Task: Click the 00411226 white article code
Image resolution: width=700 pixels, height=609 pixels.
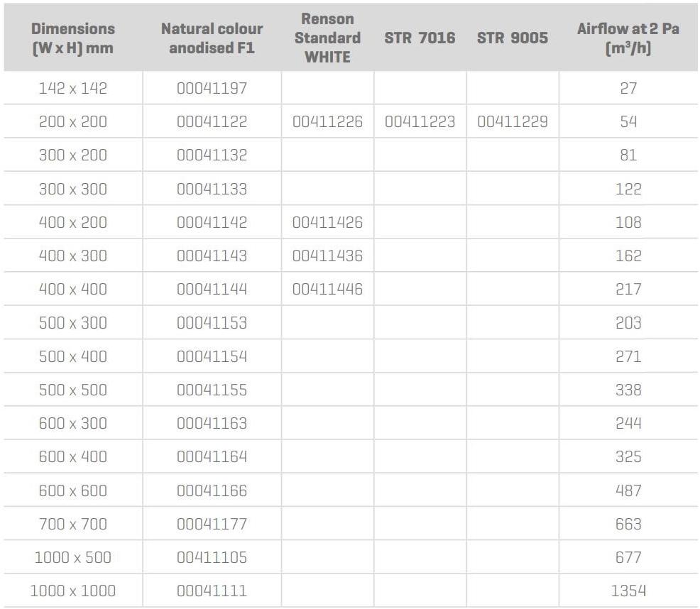Action: tap(327, 122)
